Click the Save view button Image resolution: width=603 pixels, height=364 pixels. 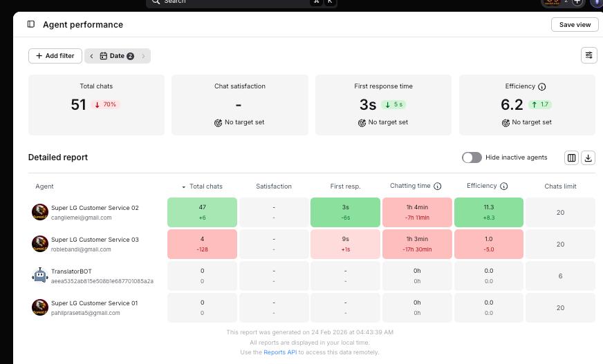click(575, 25)
